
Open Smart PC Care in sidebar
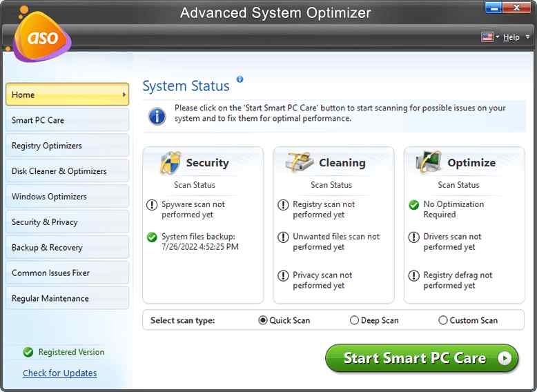point(68,120)
